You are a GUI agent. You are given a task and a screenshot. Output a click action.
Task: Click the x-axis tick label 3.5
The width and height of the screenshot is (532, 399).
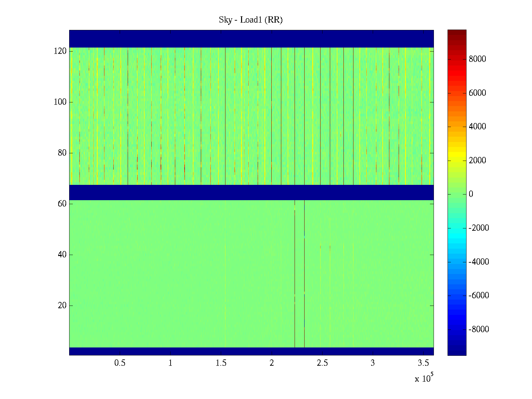(423, 363)
